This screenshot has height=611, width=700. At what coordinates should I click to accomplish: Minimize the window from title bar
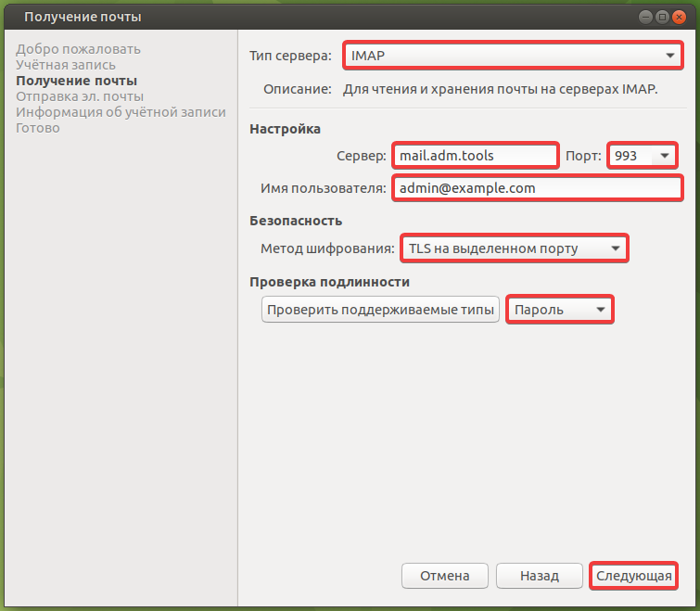coord(645,17)
